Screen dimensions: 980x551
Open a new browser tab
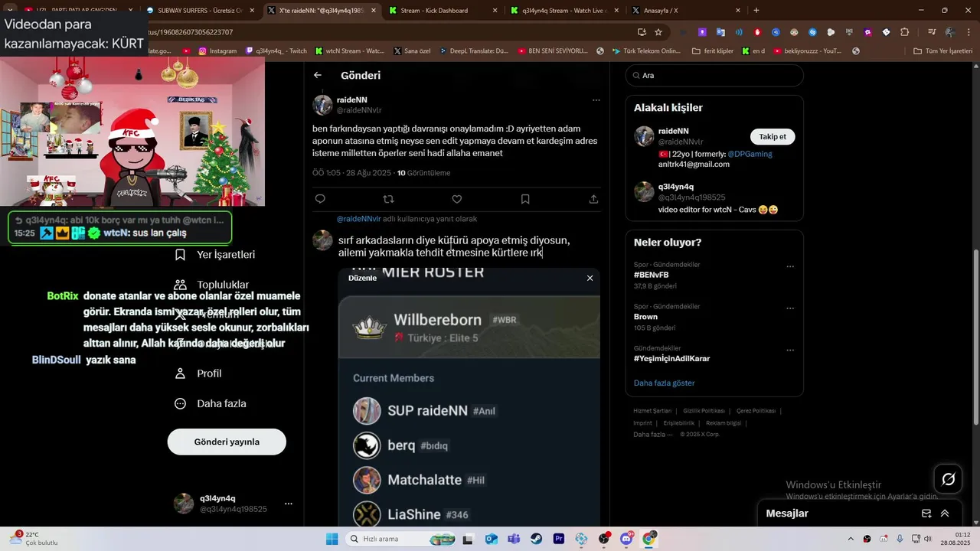click(756, 11)
